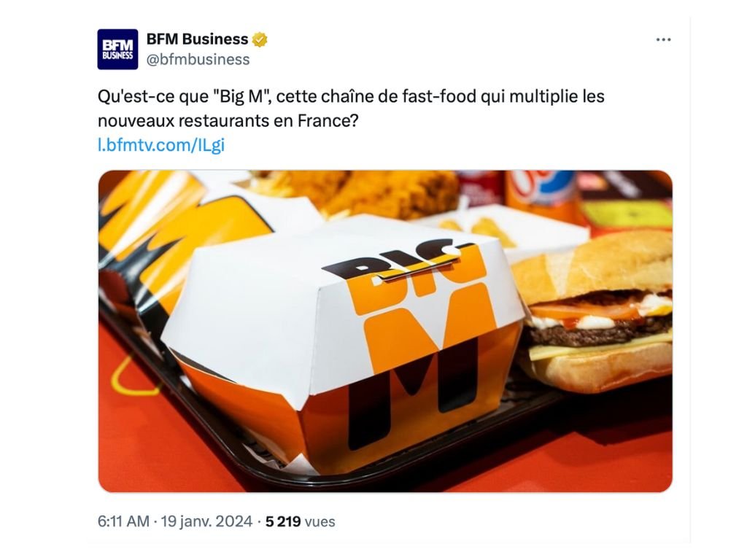Screen dimensions: 747x560
Task: Click the 19 janv. 2024 date
Action: point(206,521)
